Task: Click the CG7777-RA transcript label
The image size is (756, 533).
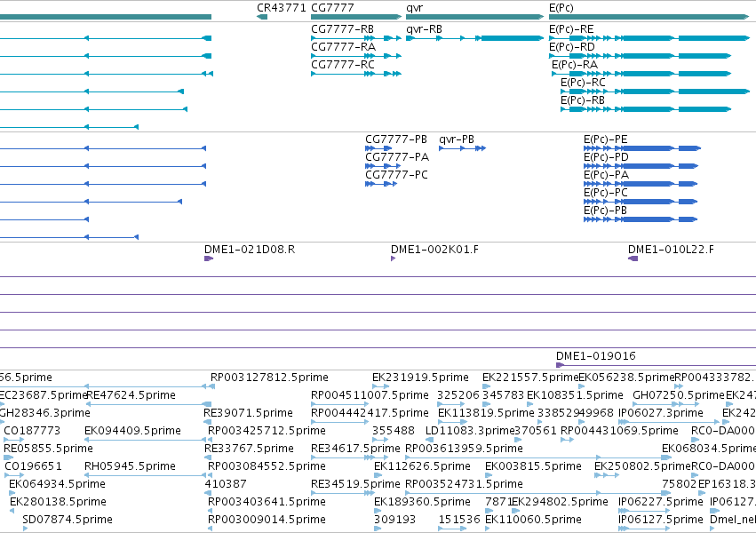Action: (343, 47)
